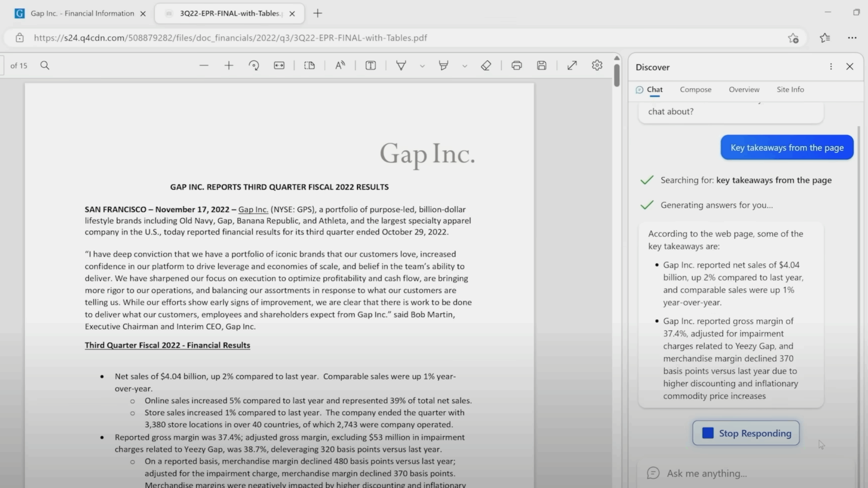Expand the Draw tool options arrow

[x=422, y=66]
